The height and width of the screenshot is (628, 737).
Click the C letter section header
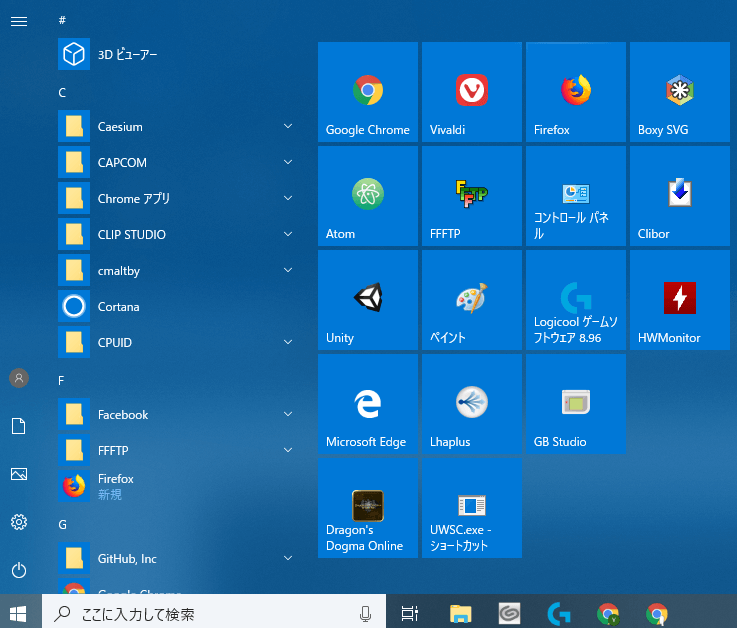click(62, 93)
